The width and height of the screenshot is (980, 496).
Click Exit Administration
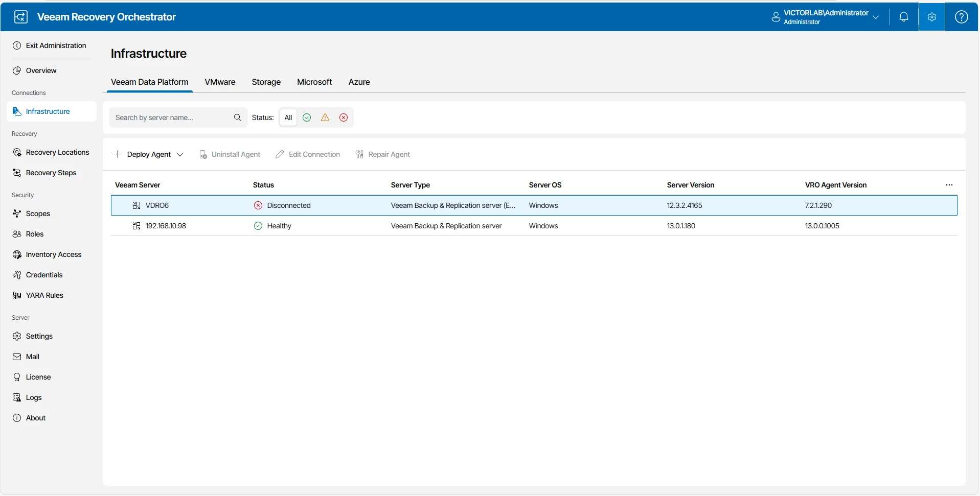click(x=56, y=45)
